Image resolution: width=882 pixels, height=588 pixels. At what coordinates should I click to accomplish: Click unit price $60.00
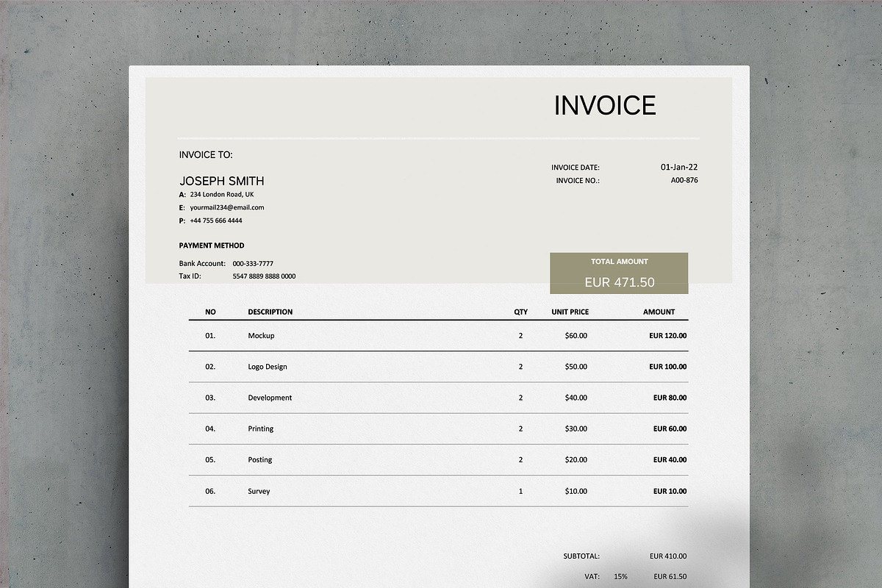[x=576, y=336]
